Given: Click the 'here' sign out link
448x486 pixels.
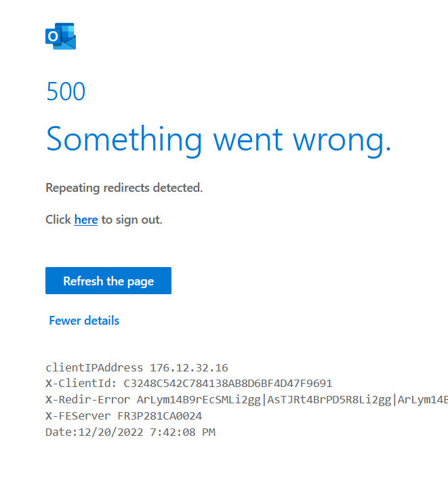Looking at the screenshot, I should (x=86, y=220).
